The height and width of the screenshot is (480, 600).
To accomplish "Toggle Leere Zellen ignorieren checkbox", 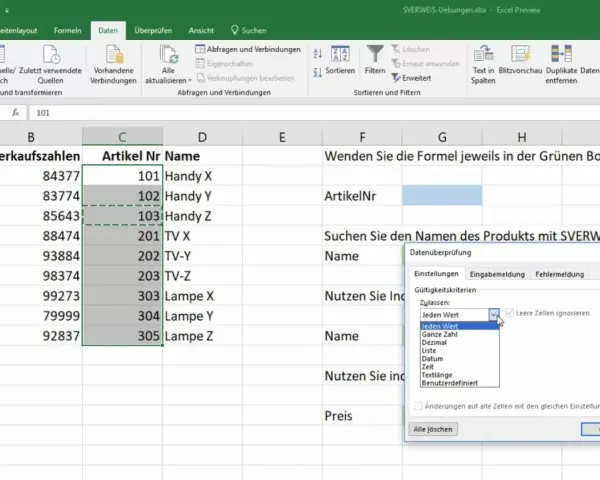I will 509,313.
